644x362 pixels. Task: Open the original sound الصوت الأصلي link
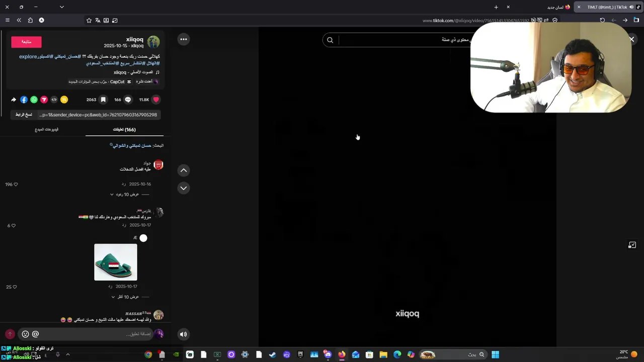136,72
